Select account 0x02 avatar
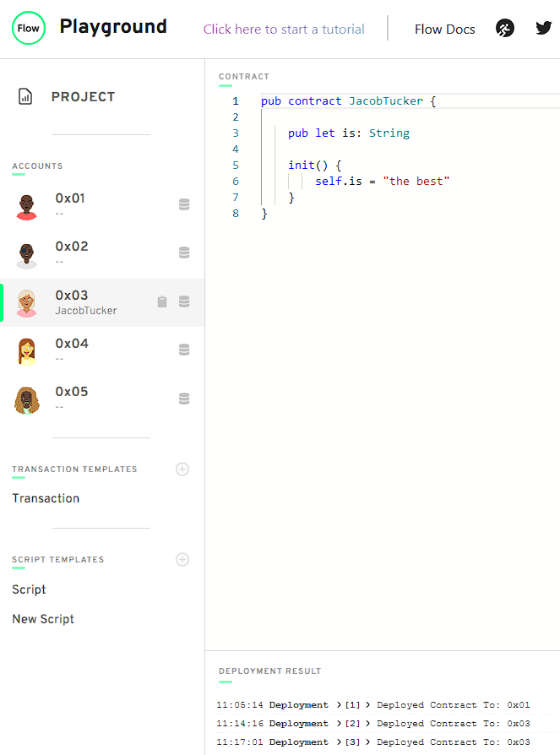The width and height of the screenshot is (560, 755). (x=26, y=256)
